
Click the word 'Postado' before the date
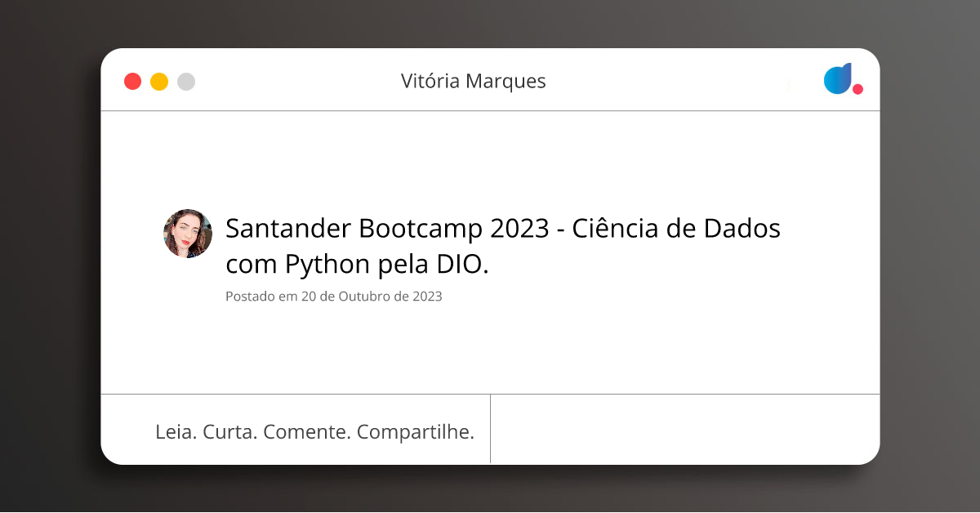click(x=250, y=297)
